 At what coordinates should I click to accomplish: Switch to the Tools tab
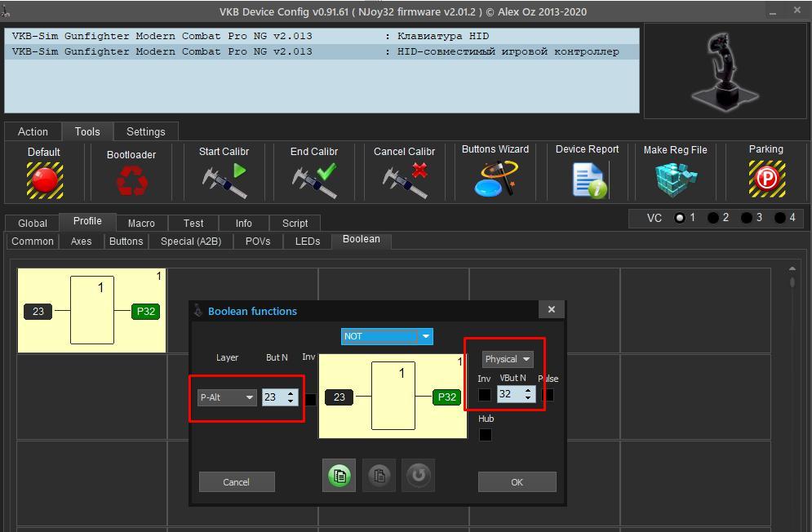coord(87,131)
